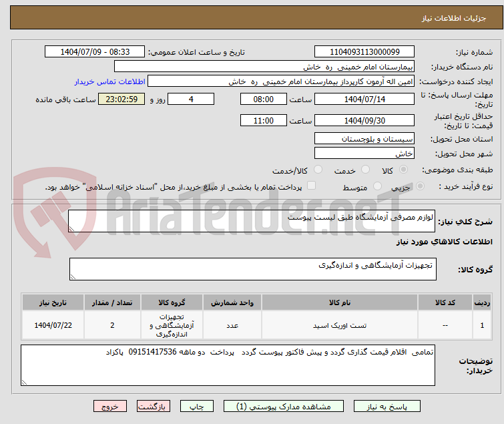Click the days remaining field showing 4
Image resolution: width=504 pixels, height=424 pixels.
click(x=191, y=99)
